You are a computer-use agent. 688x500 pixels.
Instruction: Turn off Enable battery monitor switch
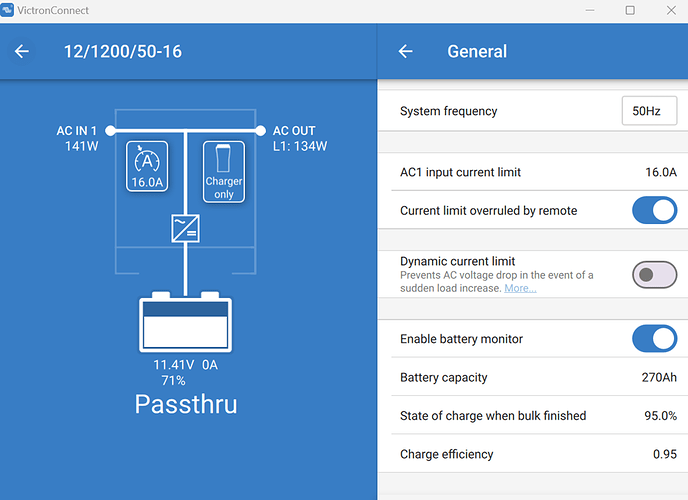pyautogui.click(x=654, y=339)
